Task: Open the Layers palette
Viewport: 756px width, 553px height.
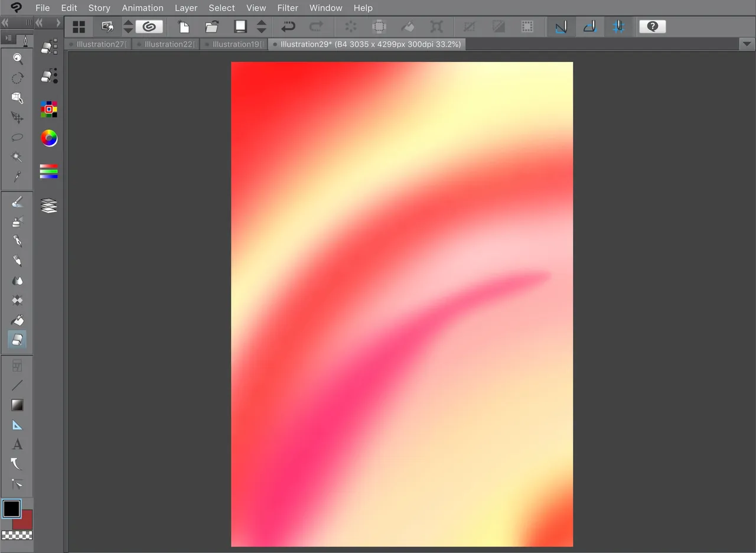Action: pyautogui.click(x=49, y=205)
